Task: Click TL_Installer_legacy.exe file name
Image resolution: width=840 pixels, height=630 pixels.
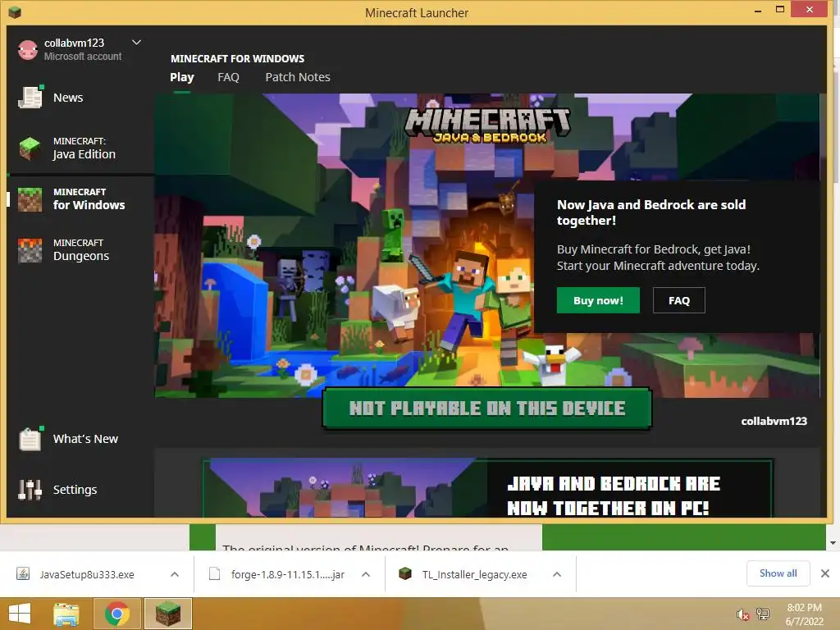Action: click(x=475, y=574)
